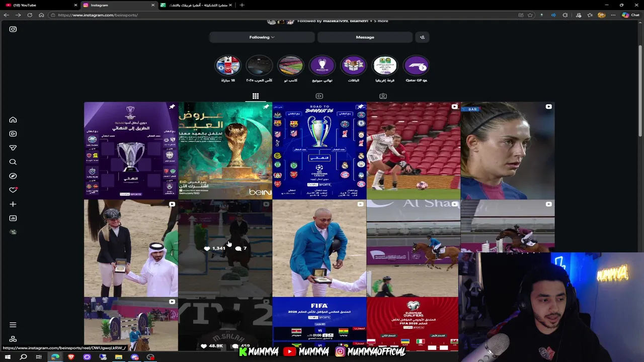Open Windows Start menu
Viewport: 644px width, 362px height.
8,357
